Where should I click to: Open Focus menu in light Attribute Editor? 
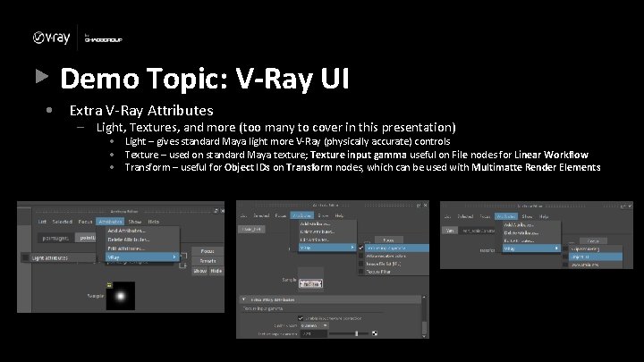[x=85, y=222]
